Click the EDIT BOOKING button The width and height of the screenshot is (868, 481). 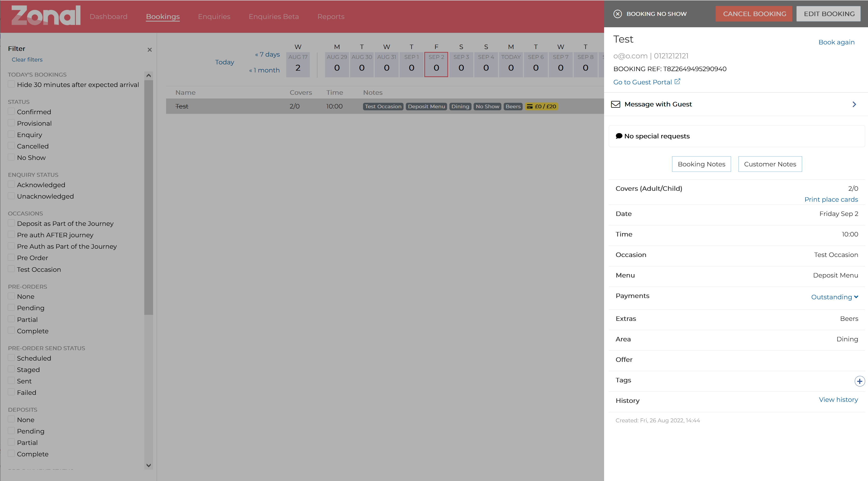click(x=829, y=14)
